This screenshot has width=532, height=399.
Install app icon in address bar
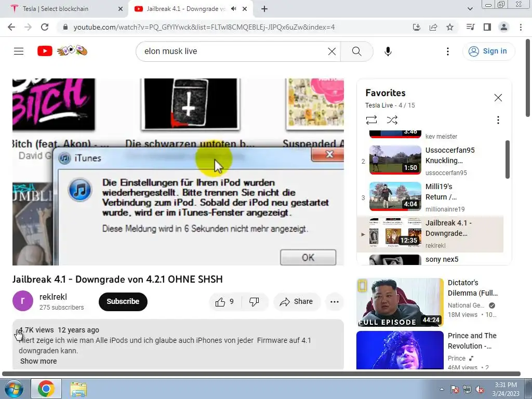[416, 27]
